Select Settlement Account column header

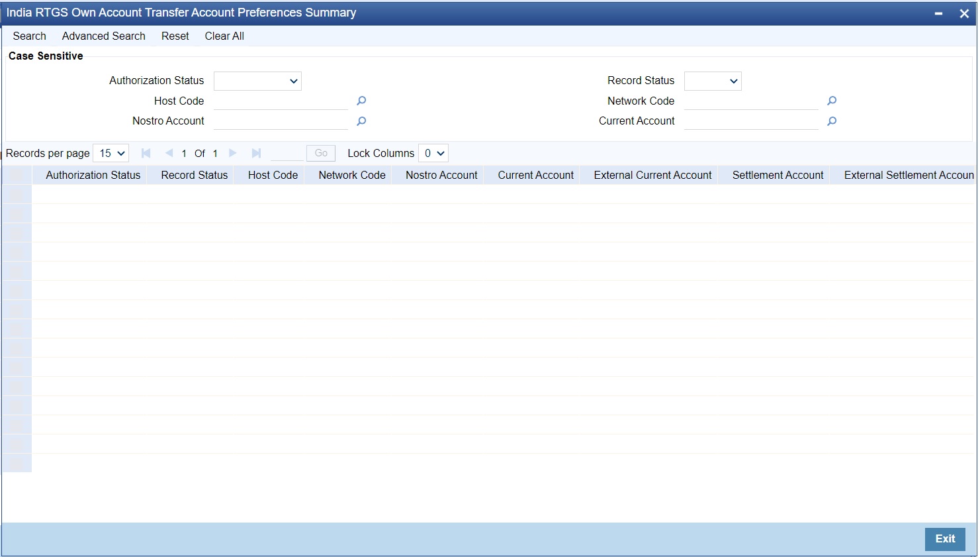coord(778,175)
